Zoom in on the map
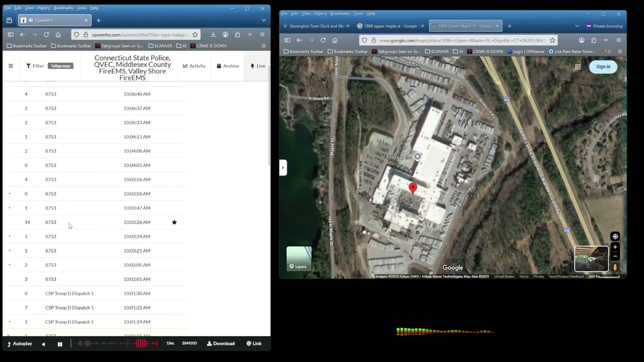 tap(615, 247)
